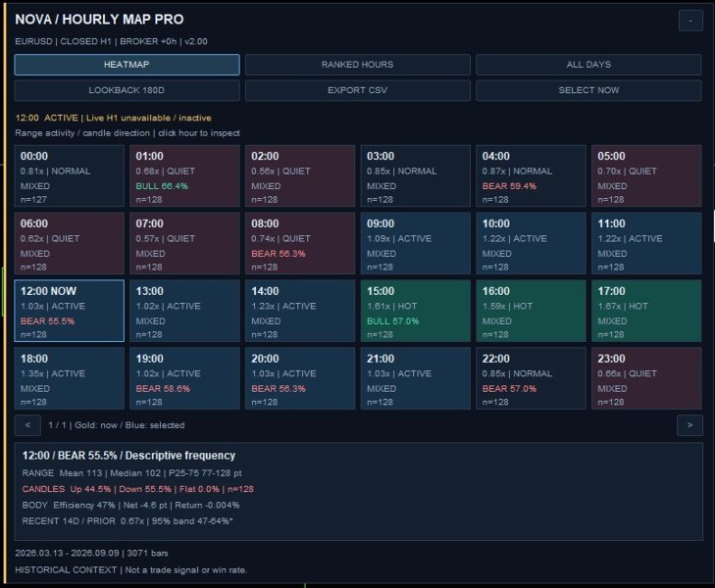This screenshot has height=588, width=715.
Task: Inspect the 15:00 HOT BULL 57.0% cell
Action: 416,311
